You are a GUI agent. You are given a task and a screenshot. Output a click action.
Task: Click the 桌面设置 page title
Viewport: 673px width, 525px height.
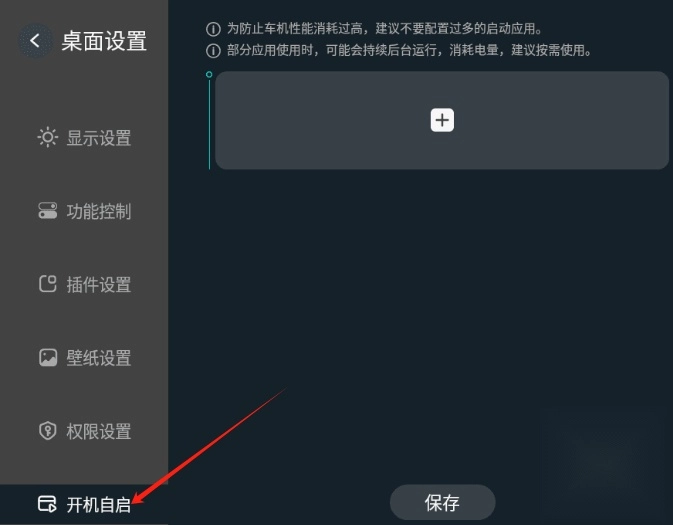click(x=104, y=41)
